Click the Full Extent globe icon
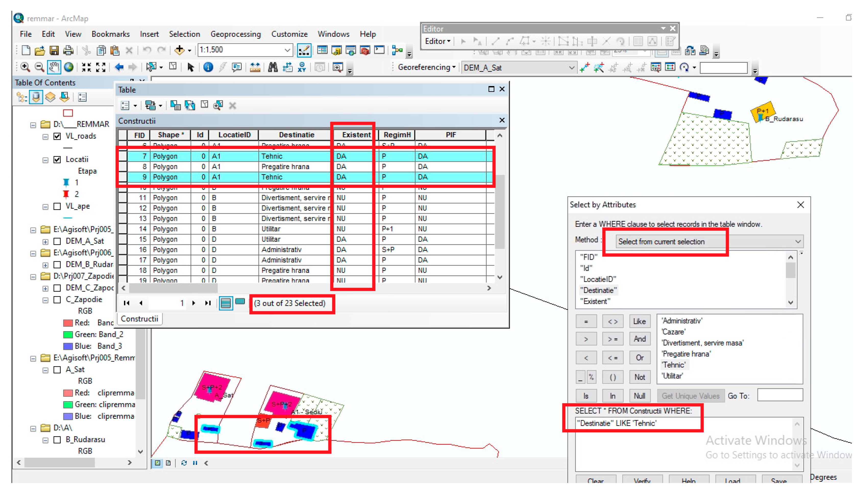This screenshot has width=868, height=496. pos(69,67)
